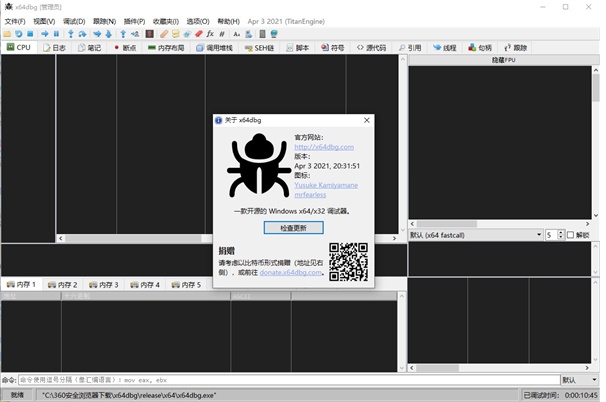The image size is (606, 402).
Task: Toggle the 解锁 checkbox
Action: click(570, 235)
